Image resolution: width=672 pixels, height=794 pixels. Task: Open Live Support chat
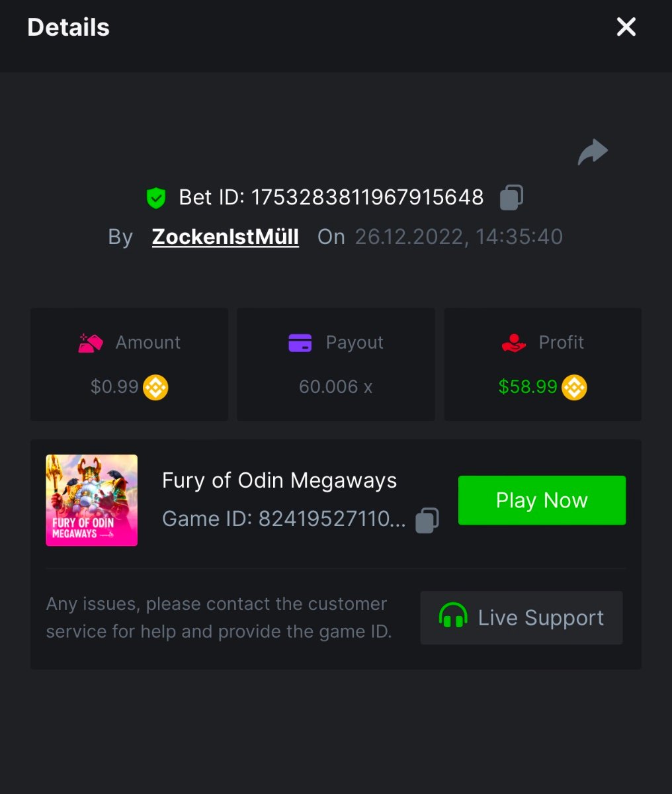[521, 617]
